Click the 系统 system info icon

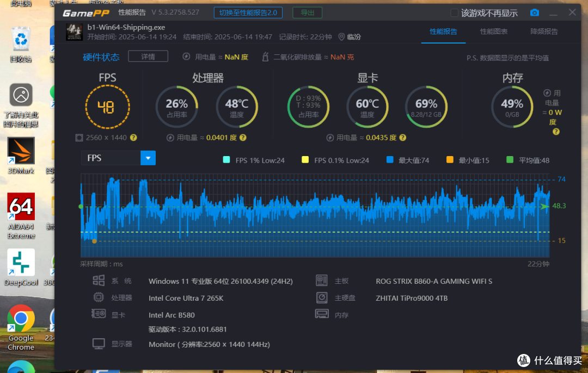pyautogui.click(x=99, y=281)
